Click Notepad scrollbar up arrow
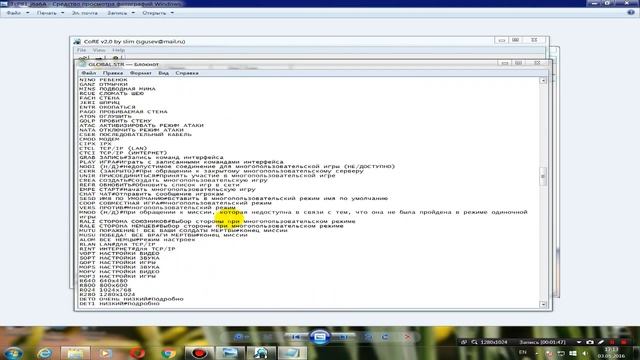 point(543,81)
